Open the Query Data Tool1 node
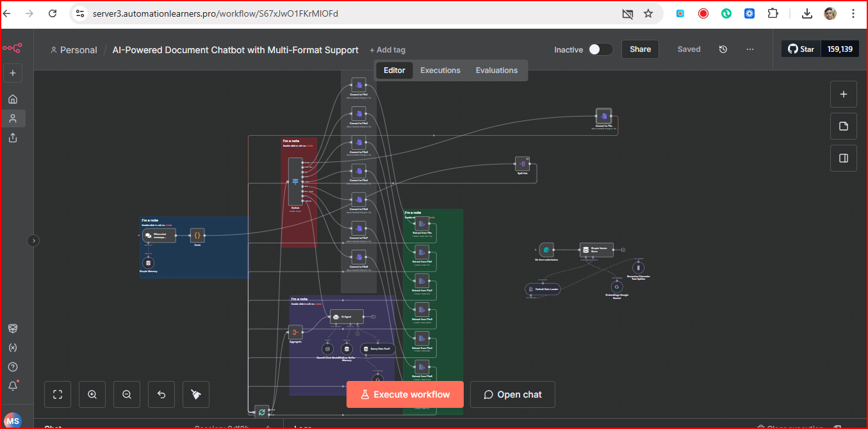Screen dimensions: 868x429 [x=378, y=349]
